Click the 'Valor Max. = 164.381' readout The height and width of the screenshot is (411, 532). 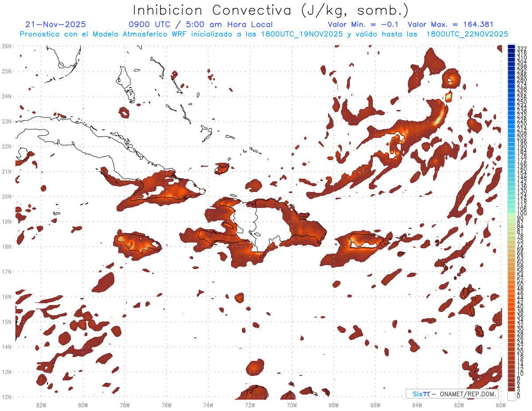[x=450, y=24]
